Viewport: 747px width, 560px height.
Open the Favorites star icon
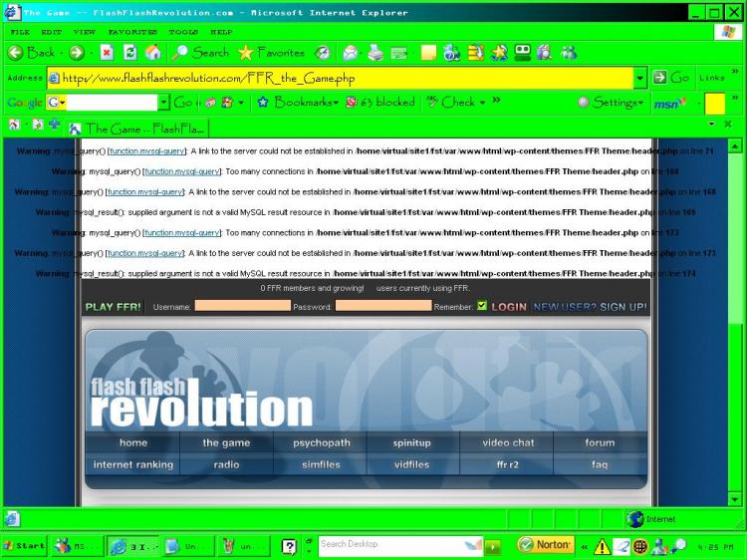[246, 53]
